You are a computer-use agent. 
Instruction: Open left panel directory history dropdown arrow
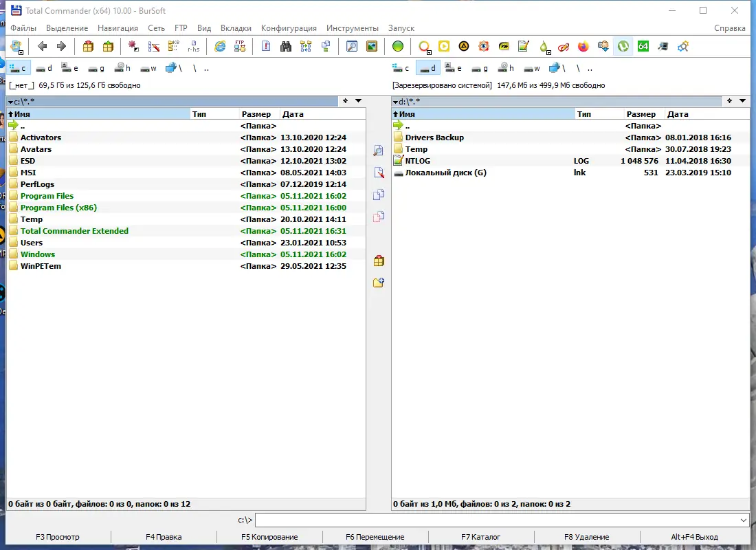point(358,101)
